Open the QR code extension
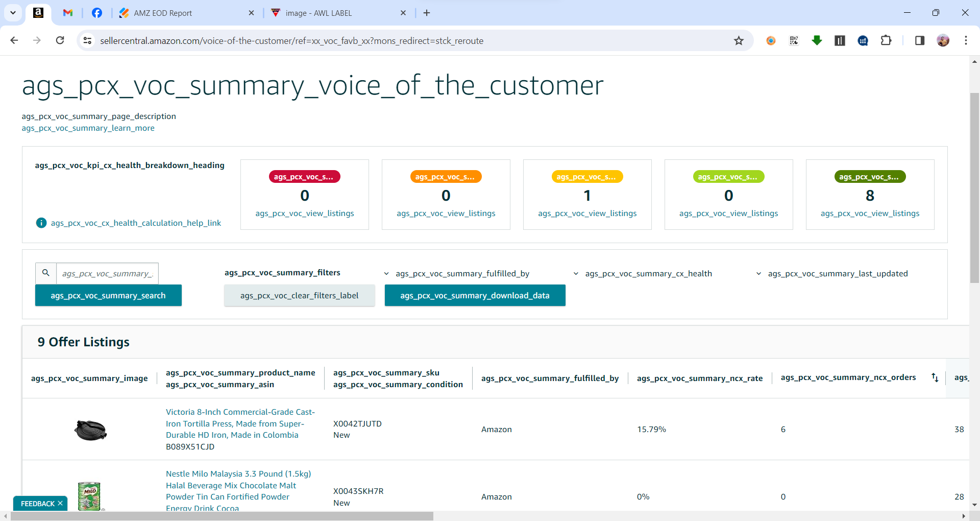Viewport: 980px width, 521px height. tap(794, 40)
